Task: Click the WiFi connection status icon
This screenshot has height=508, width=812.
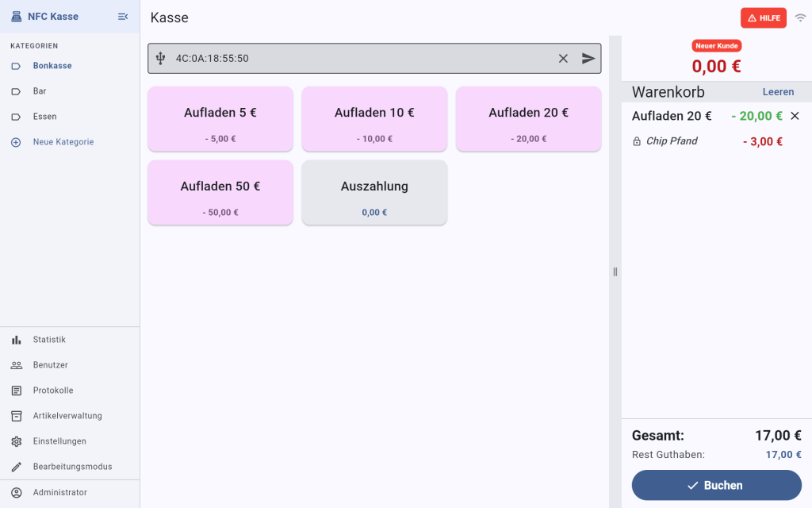Action: 800,17
